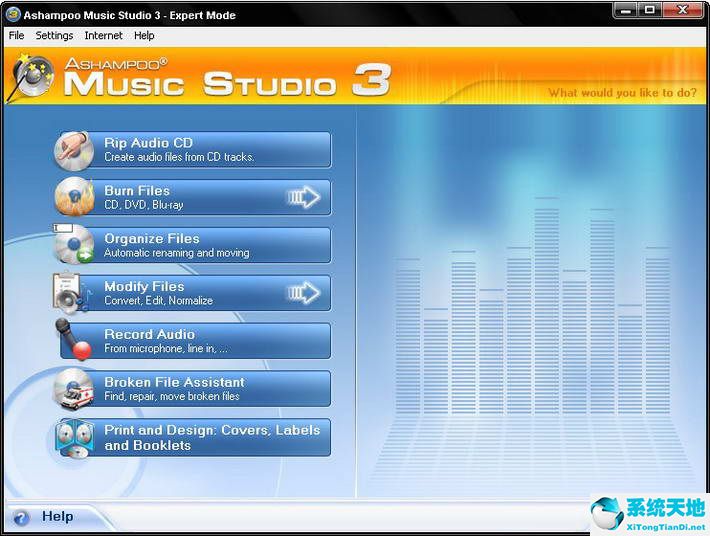Click the Broken File Assistant ambulance icon
This screenshot has height=536, width=710.
pos(74,389)
